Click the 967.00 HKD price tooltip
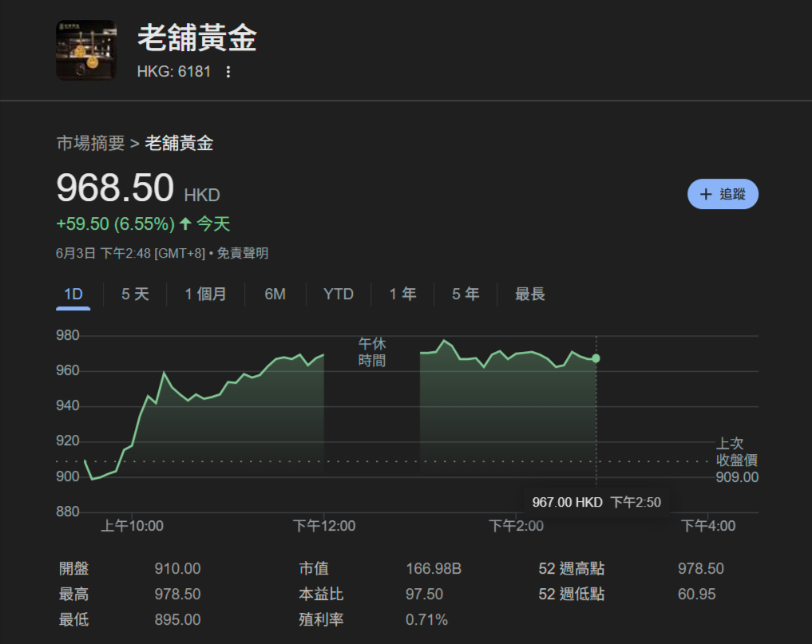 click(596, 501)
